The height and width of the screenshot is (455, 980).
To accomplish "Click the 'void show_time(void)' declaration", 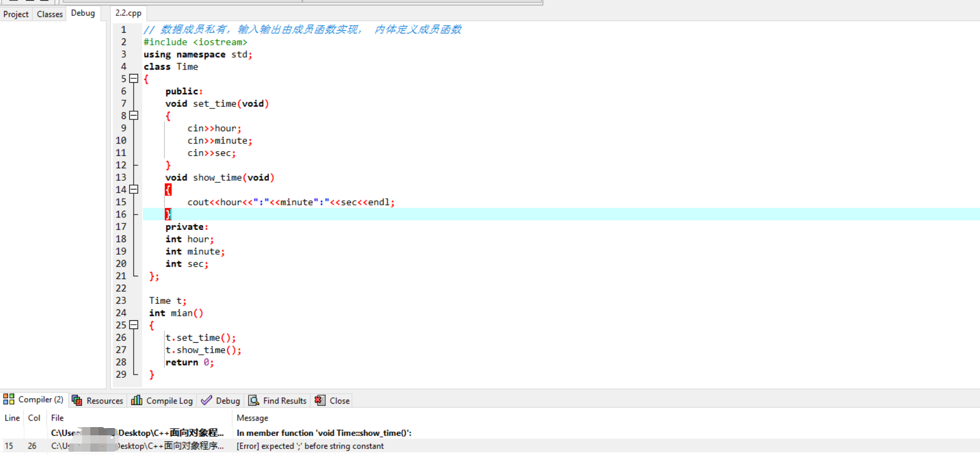I will (x=220, y=177).
